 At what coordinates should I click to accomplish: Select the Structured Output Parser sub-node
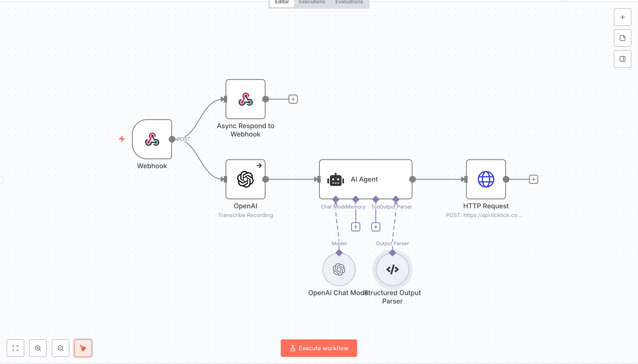pyautogui.click(x=392, y=269)
